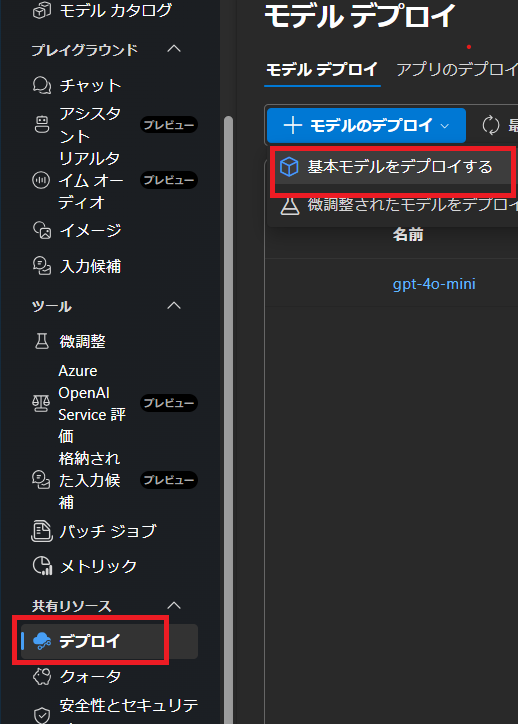Open the チャット playground icon
The width and height of the screenshot is (518, 724).
[42, 85]
